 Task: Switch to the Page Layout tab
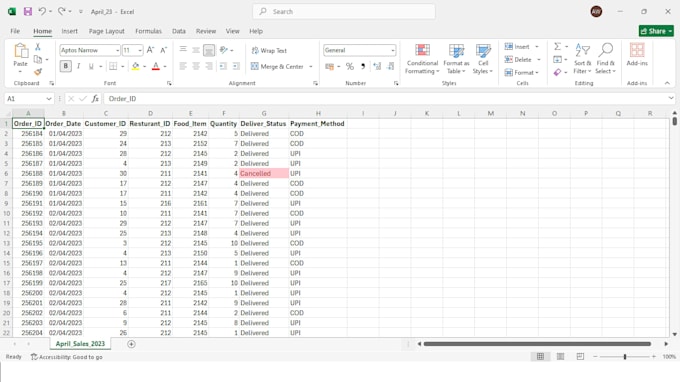coord(107,31)
